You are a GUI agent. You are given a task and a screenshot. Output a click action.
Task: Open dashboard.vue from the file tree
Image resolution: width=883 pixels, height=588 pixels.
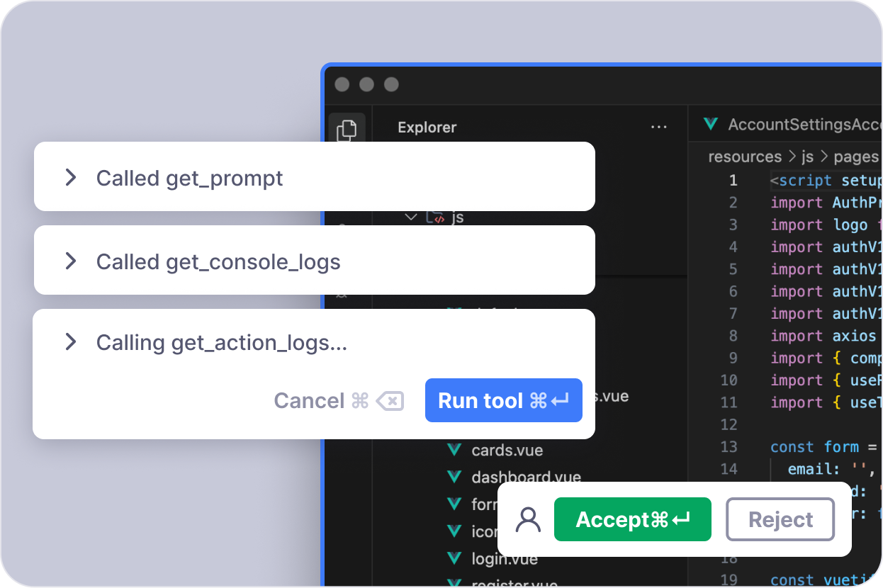(x=526, y=477)
